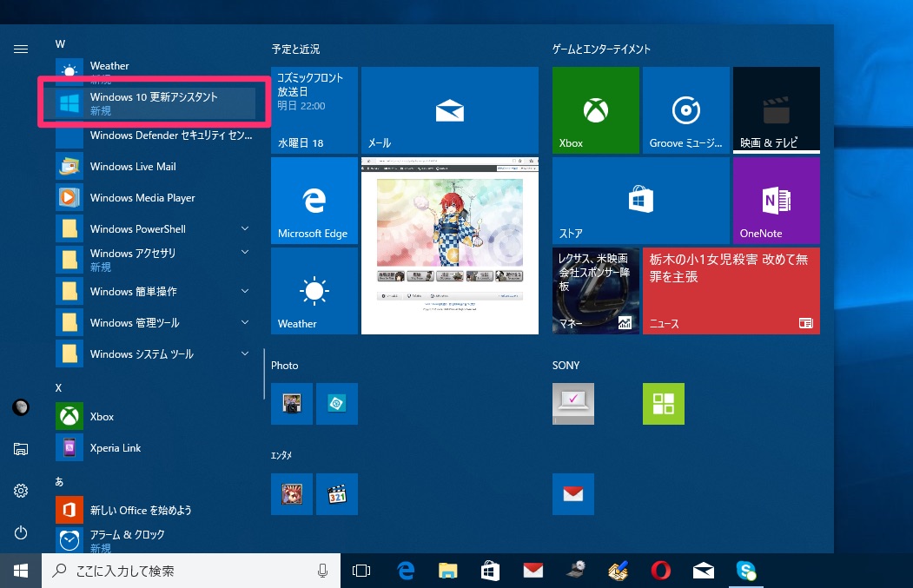
Task: Open the photo-and-camera tile under Photo
Action: coord(292,404)
